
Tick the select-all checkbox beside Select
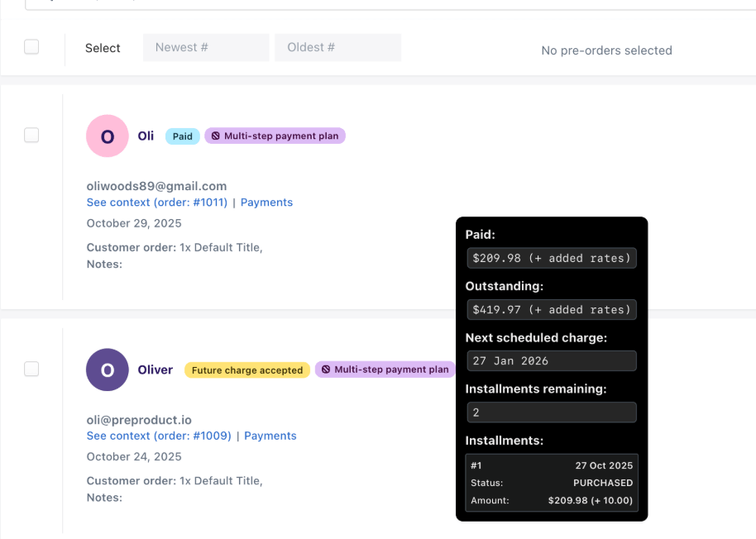coord(31,47)
